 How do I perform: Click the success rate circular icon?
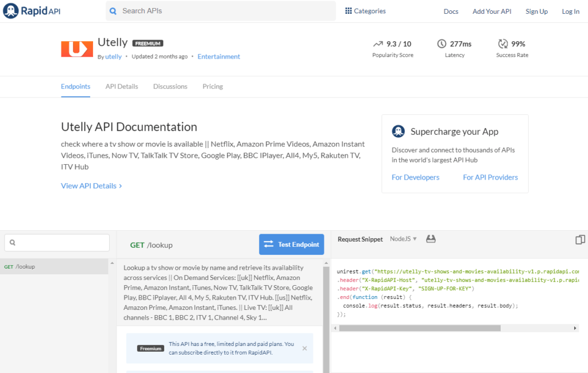pos(502,44)
